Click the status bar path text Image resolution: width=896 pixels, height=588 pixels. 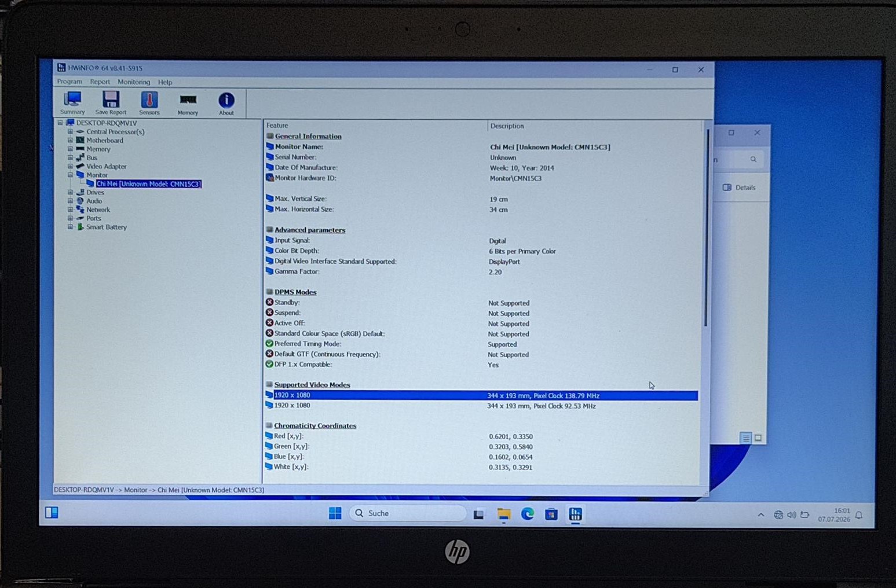159,490
